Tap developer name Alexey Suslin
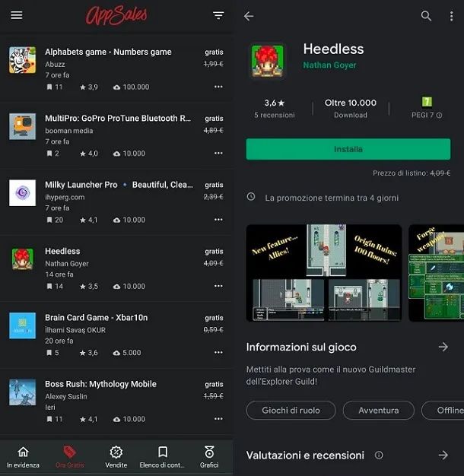The height and width of the screenshot is (476, 464). pos(66,396)
